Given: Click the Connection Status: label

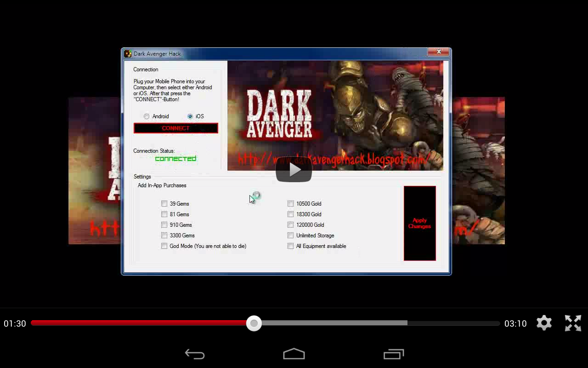Looking at the screenshot, I should pyautogui.click(x=154, y=151).
